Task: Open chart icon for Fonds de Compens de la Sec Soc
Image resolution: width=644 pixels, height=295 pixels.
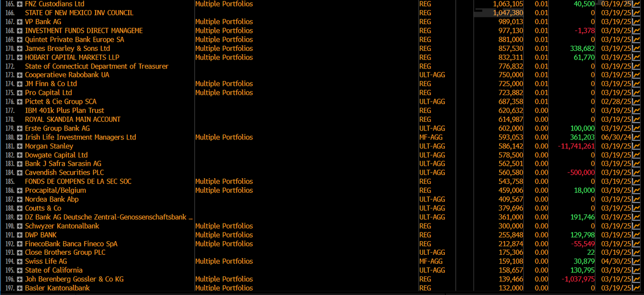Action: [x=636, y=181]
